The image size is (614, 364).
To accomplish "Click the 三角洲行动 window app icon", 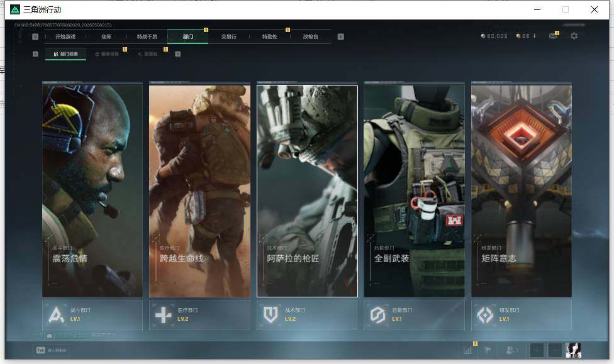I will [15, 9].
